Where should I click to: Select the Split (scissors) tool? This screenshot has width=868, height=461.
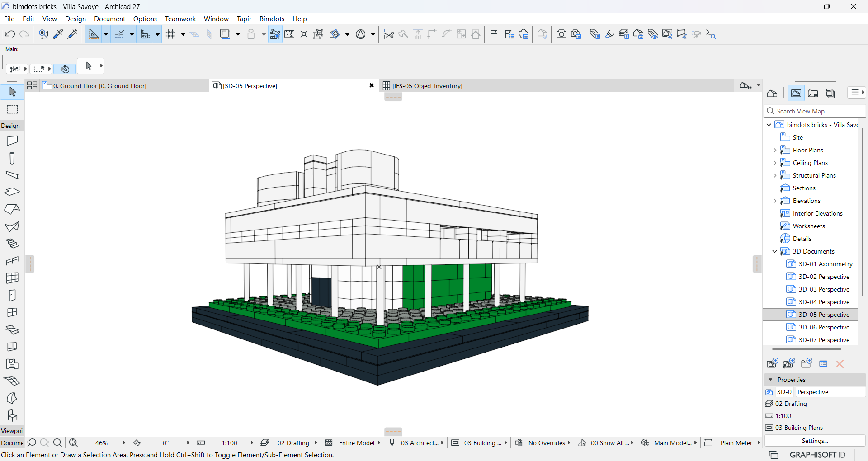pos(388,34)
